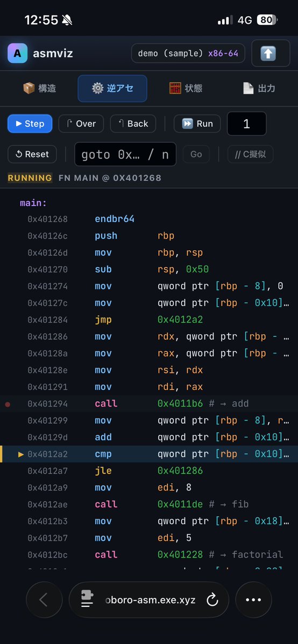Follow jmp target 0x4012a2
298x644 pixels.
coord(180,320)
